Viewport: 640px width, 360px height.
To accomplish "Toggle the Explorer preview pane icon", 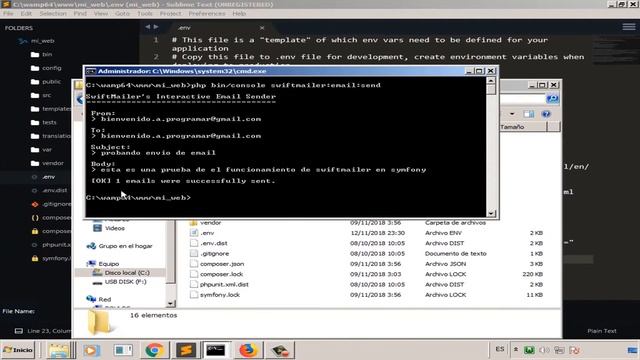I will pos(529,114).
